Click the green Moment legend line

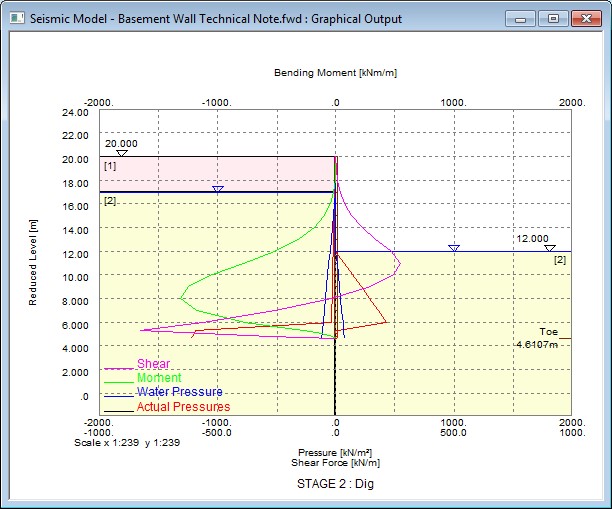pos(119,382)
